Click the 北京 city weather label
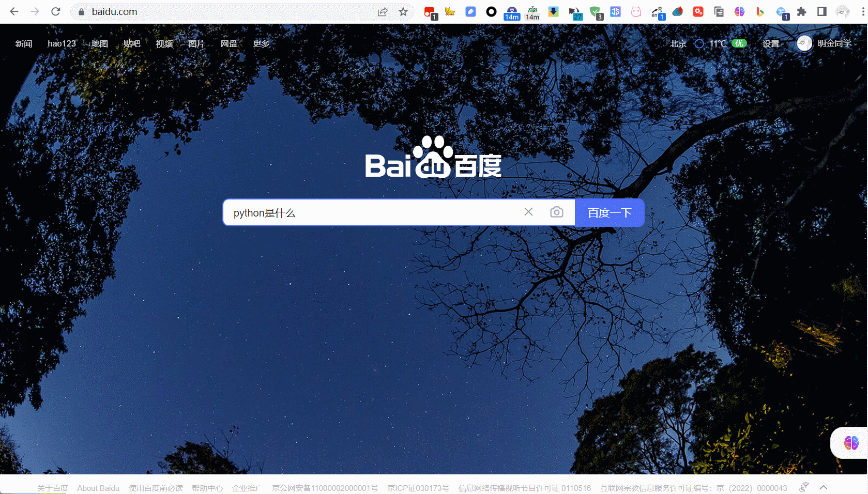This screenshot has height=494, width=868. 678,43
